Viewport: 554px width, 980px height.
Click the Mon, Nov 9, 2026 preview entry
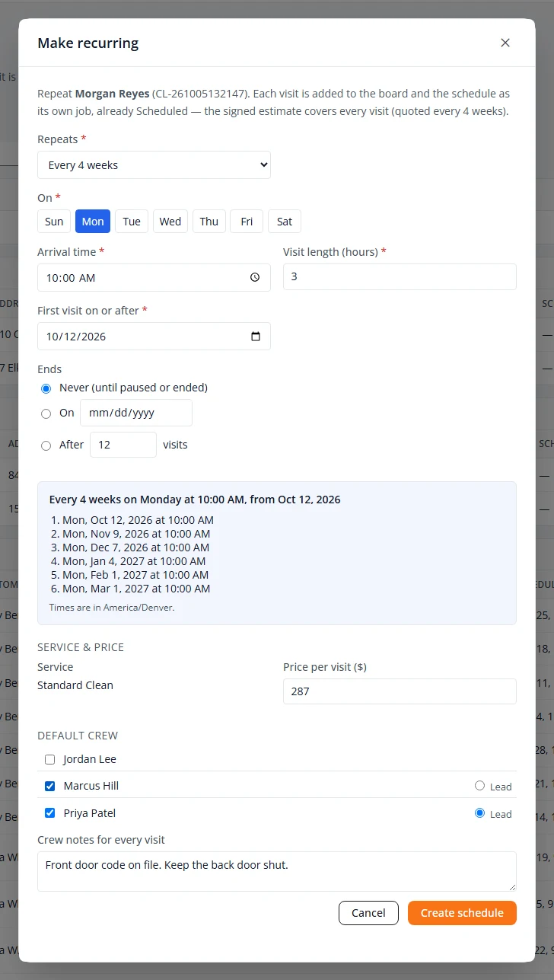pyautogui.click(x=135, y=534)
